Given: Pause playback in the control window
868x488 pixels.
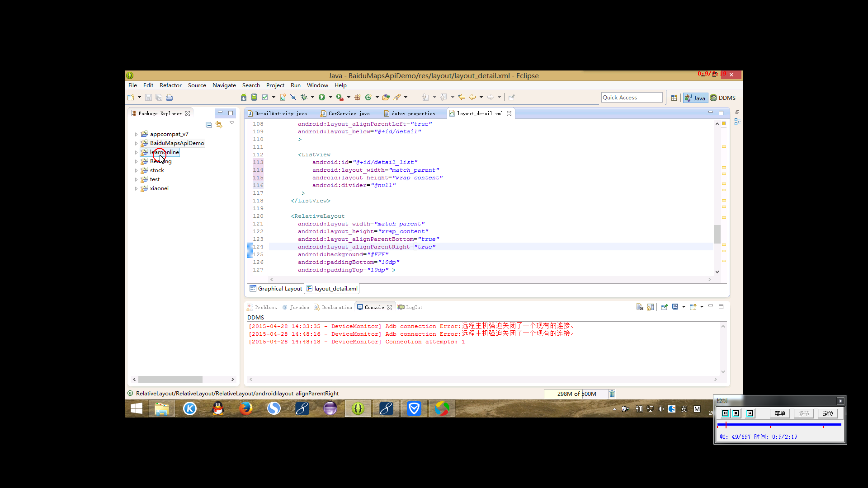Looking at the screenshot, I should (x=725, y=413).
